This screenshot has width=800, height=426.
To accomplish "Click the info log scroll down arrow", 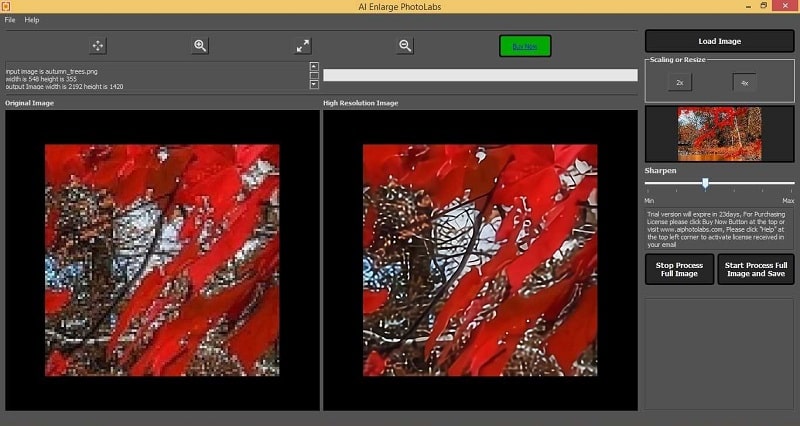I will coord(314,85).
